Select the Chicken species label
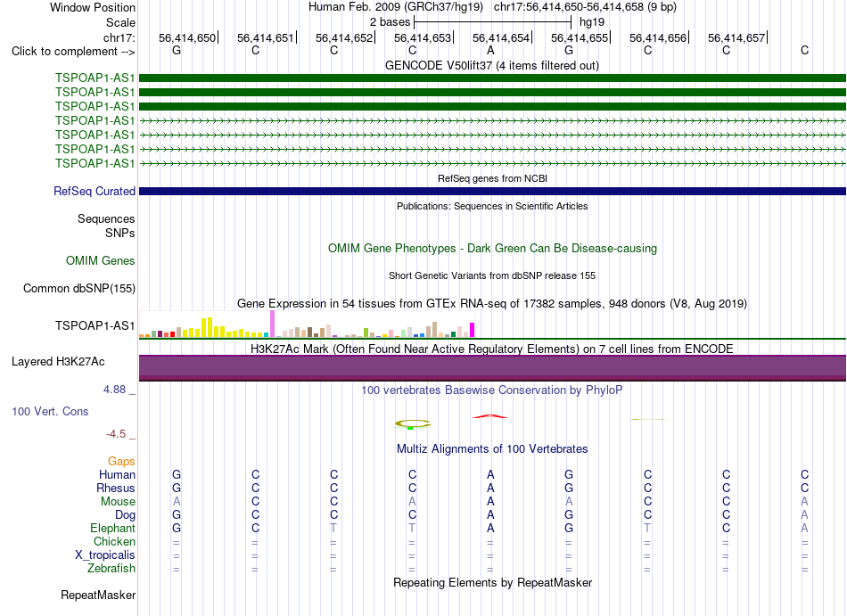This screenshot has height=616, width=847. tap(114, 541)
